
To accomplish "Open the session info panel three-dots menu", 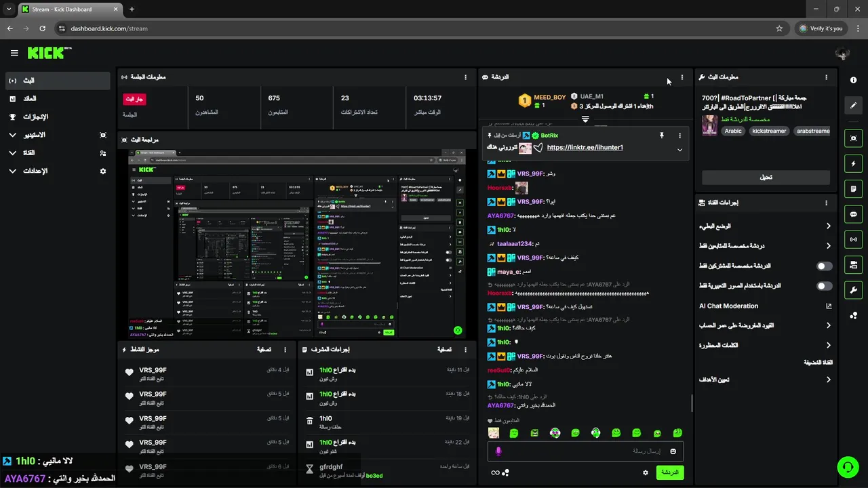I will [465, 77].
